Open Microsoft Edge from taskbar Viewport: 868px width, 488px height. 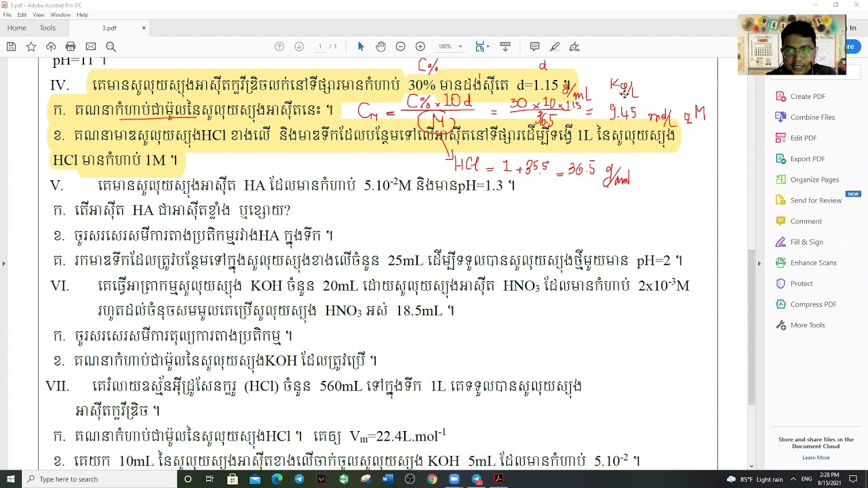pyautogui.click(x=277, y=479)
